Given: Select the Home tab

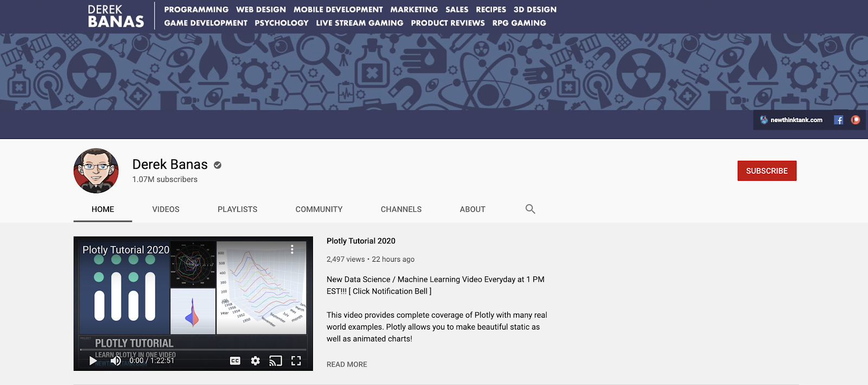Looking at the screenshot, I should pos(103,209).
